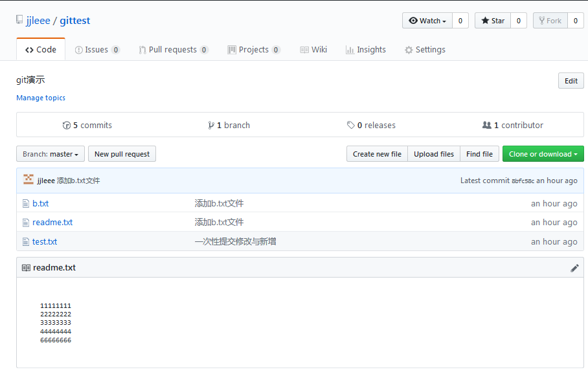The height and width of the screenshot is (374, 588).
Task: Open commit message in readme.txt row
Action: pyautogui.click(x=219, y=222)
